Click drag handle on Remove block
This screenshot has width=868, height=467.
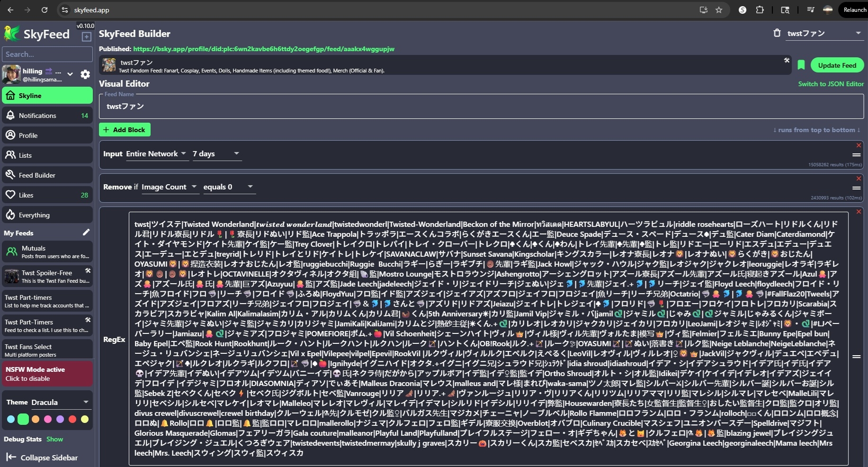pyautogui.click(x=856, y=188)
